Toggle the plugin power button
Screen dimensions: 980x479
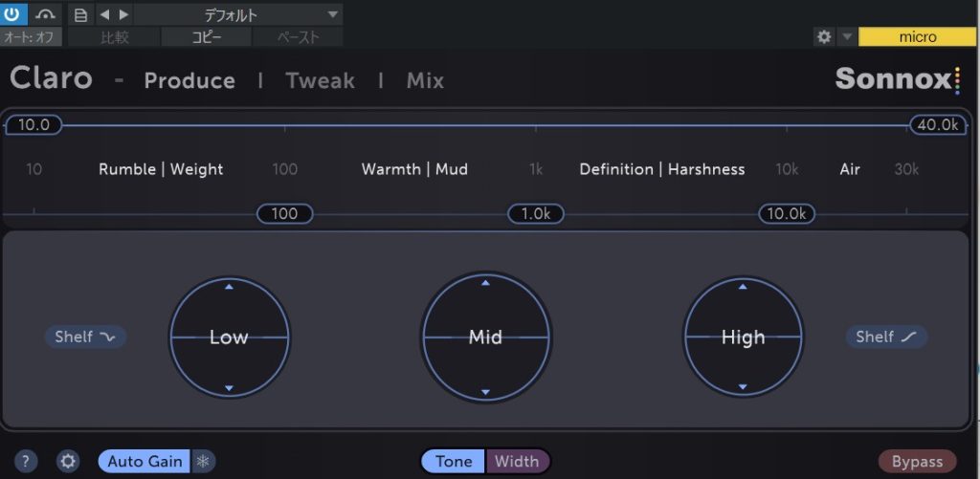pyautogui.click(x=13, y=14)
